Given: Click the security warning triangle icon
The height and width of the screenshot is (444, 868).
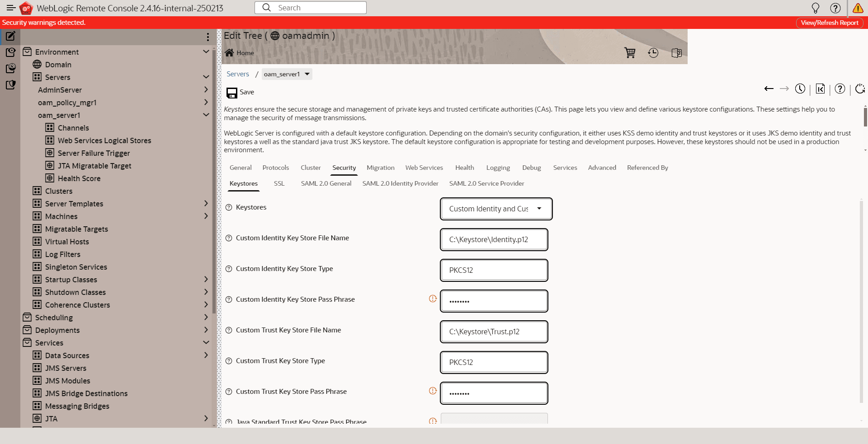Looking at the screenshot, I should tap(858, 8).
